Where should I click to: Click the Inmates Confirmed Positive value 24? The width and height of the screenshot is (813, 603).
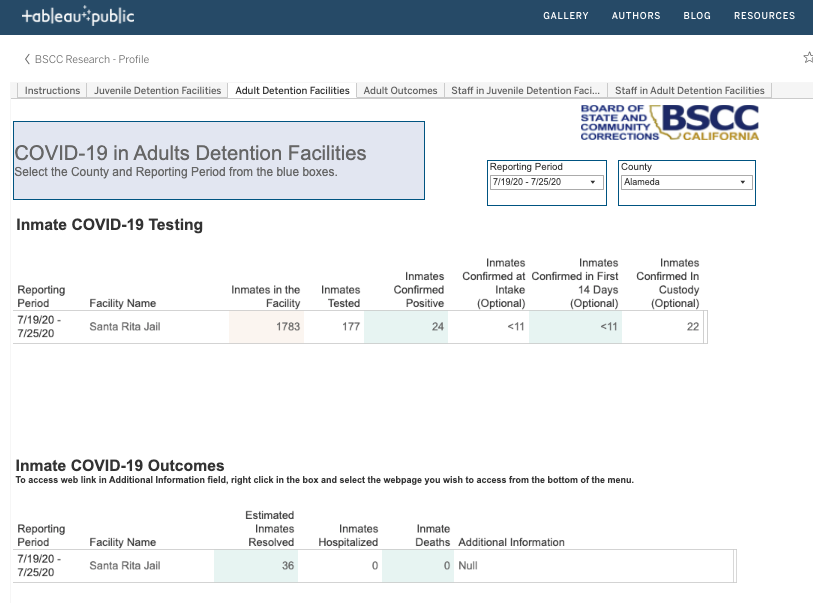(405, 327)
